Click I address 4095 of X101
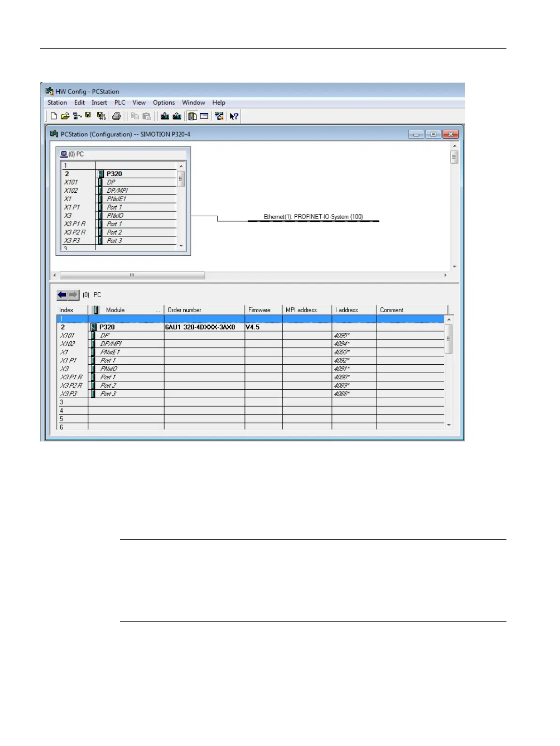Image resolution: width=560 pixels, height=746 pixels. tap(342, 336)
